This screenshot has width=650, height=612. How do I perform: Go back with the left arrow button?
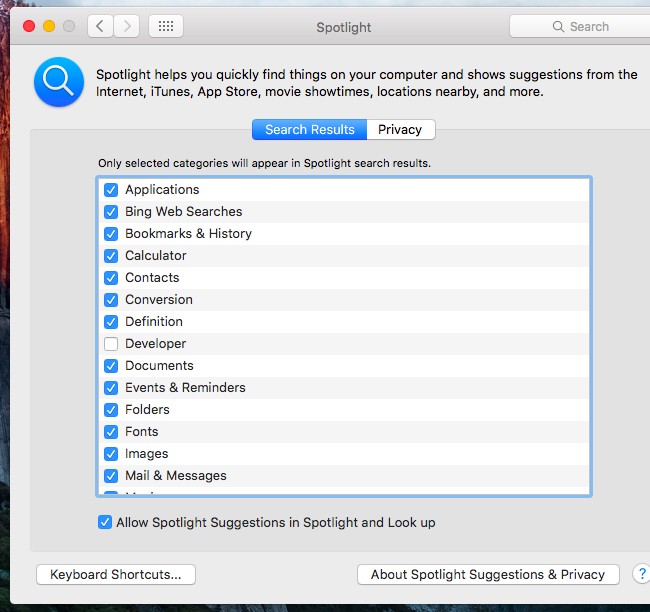click(100, 27)
